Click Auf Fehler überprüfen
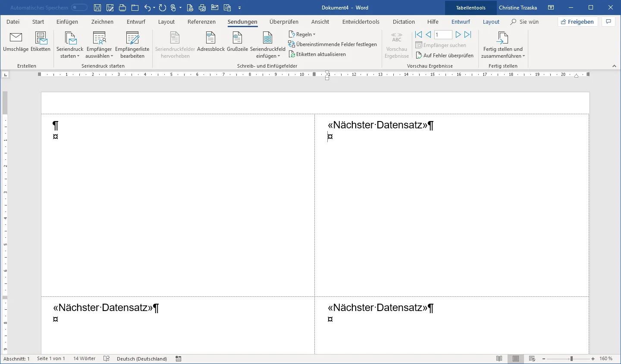Viewport: 621px width, 364px height. (445, 56)
